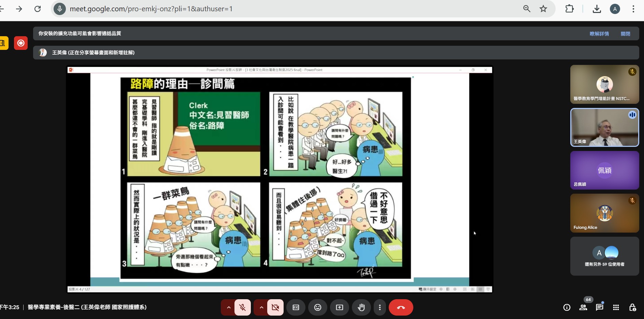Open more options three-dot menu
644x319 pixels.
[x=380, y=307]
